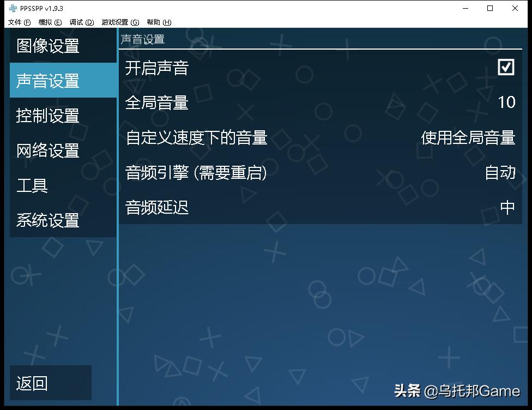Open the 文件 menu

click(x=19, y=22)
